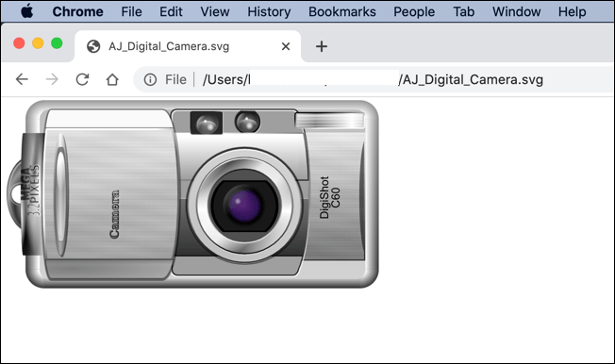This screenshot has width=615, height=364.
Task: Close the window with red button
Action: [19, 43]
